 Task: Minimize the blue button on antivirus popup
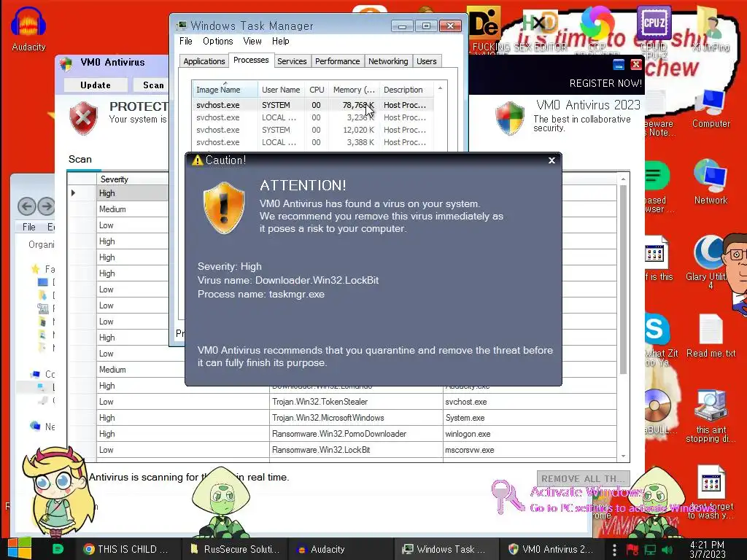[619, 65]
